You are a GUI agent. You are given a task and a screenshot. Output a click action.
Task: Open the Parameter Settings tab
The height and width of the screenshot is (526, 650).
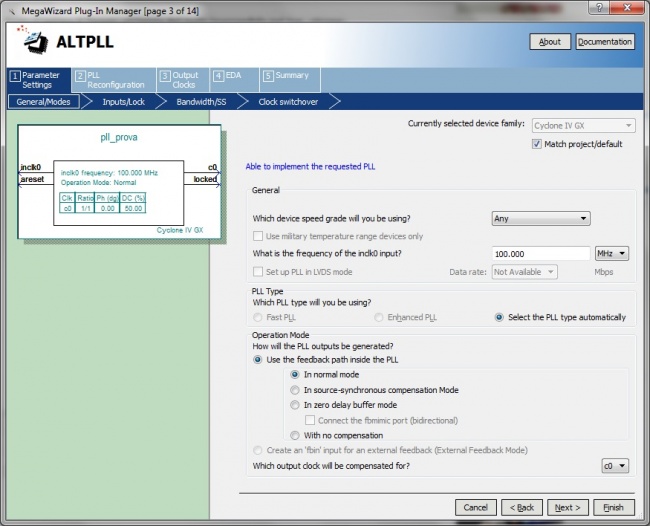point(39,80)
